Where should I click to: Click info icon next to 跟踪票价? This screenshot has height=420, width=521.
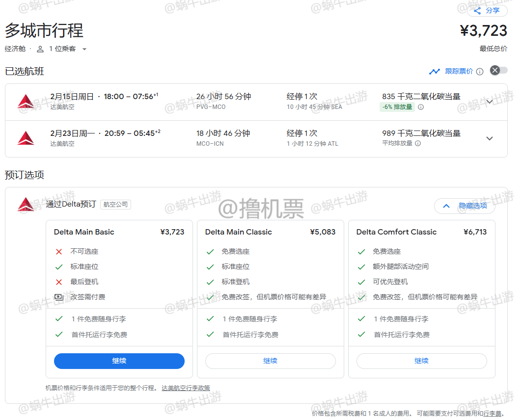pyautogui.click(x=480, y=71)
